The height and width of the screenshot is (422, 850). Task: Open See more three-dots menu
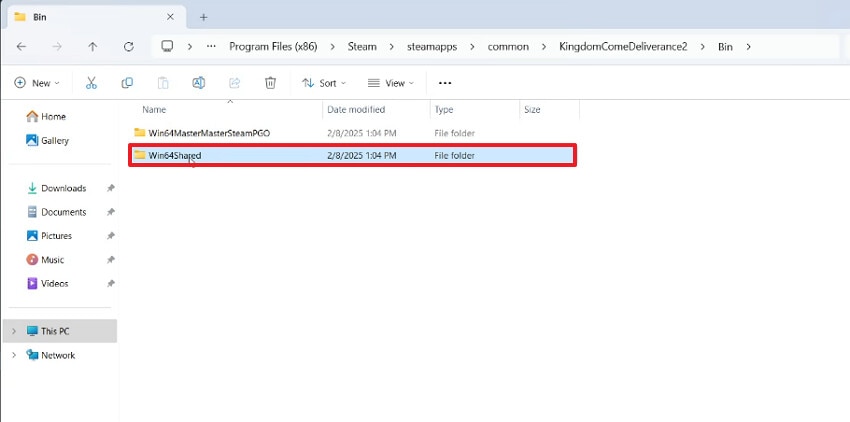[445, 83]
